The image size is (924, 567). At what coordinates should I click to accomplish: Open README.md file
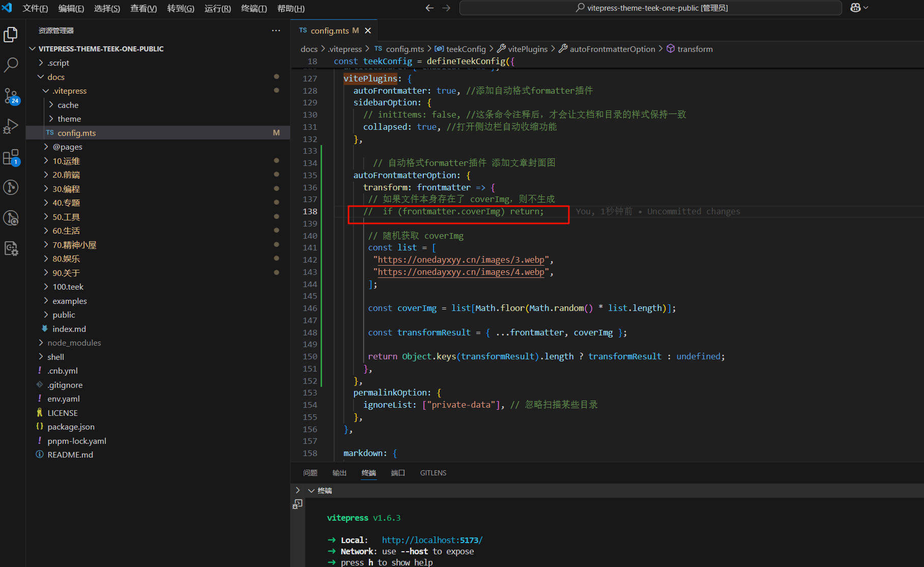pos(158,455)
